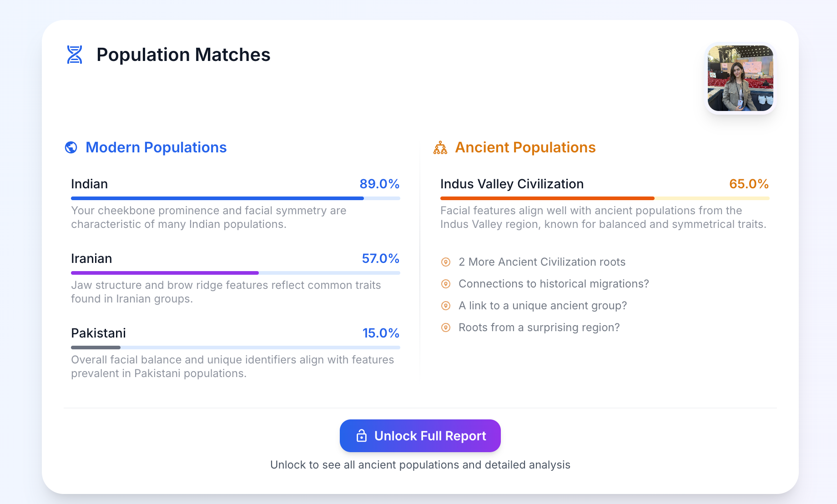837x504 pixels.
Task: Open the uploaded photo thumbnail
Action: click(740, 78)
